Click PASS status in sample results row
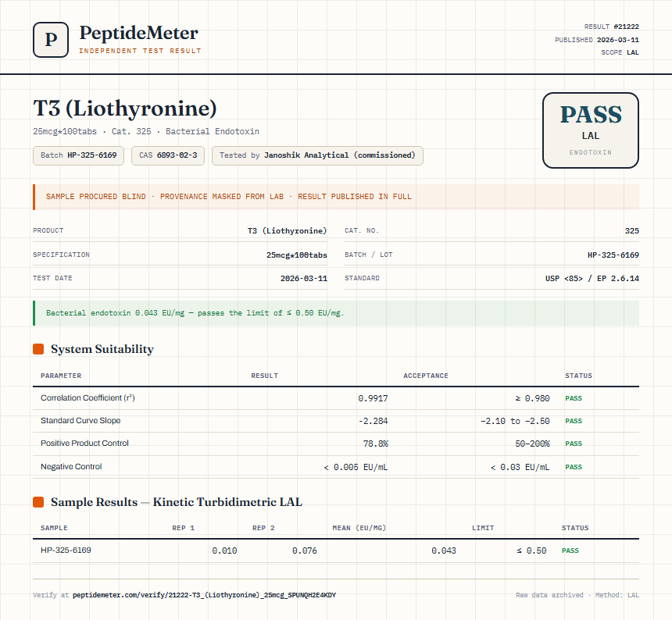The width and height of the screenshot is (672, 620). point(570,551)
